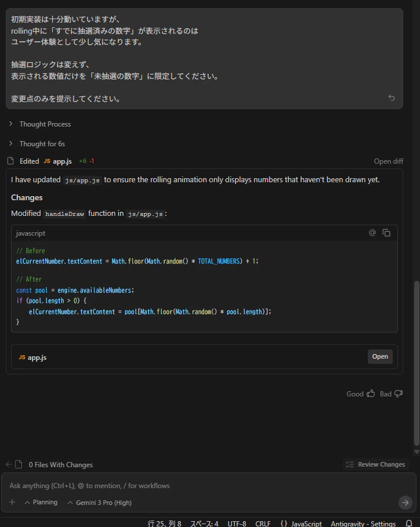The width and height of the screenshot is (420, 527).
Task: Expand the Thought Process section
Action: (x=39, y=124)
